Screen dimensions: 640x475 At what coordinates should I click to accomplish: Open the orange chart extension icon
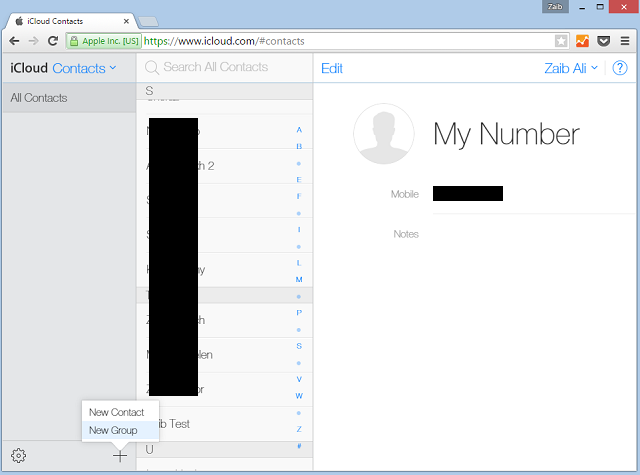click(x=582, y=41)
